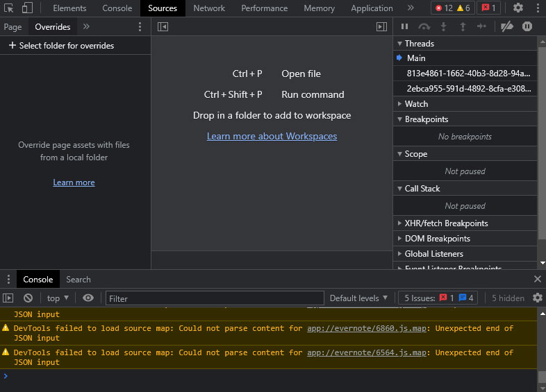
Task: Step over next function call
Action: pyautogui.click(x=424, y=26)
